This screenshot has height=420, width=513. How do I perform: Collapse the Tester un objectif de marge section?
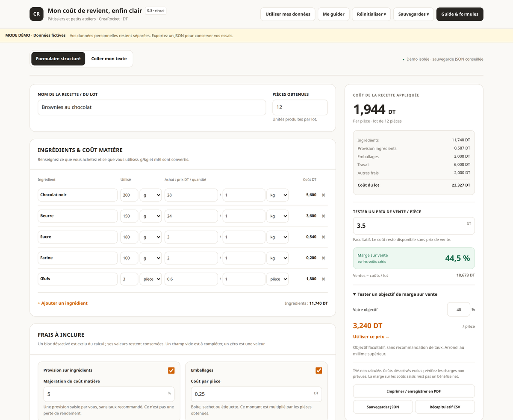point(395,294)
